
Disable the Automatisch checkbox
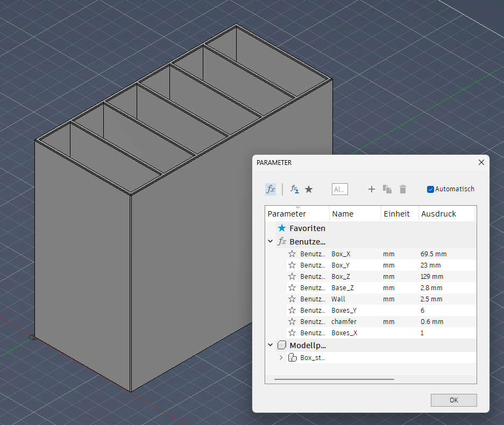click(x=430, y=189)
